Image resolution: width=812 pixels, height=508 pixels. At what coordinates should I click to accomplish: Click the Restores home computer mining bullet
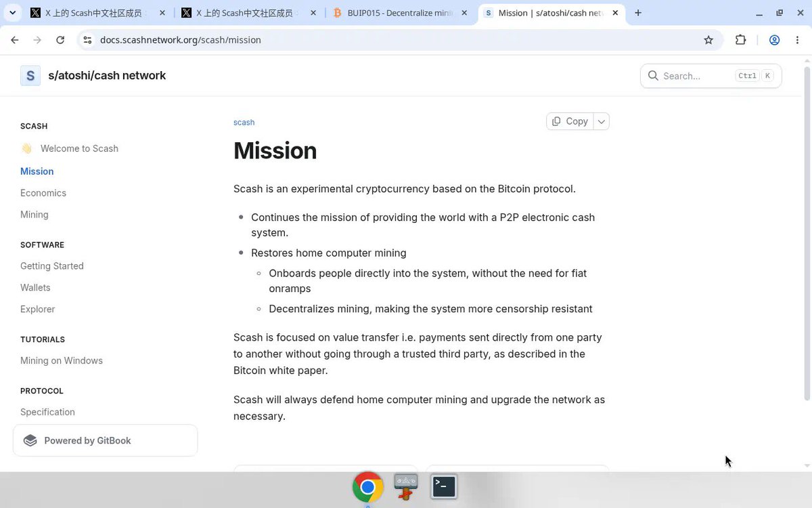pyautogui.click(x=329, y=253)
